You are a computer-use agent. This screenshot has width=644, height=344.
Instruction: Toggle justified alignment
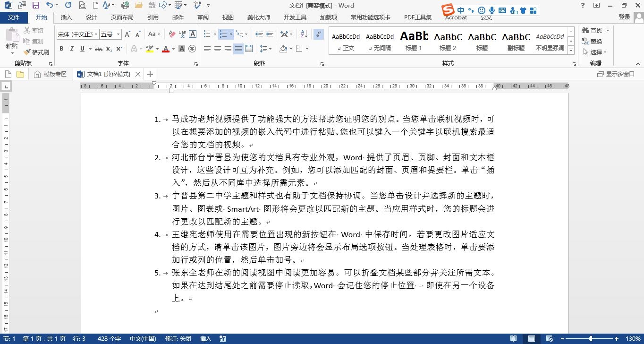coord(238,49)
